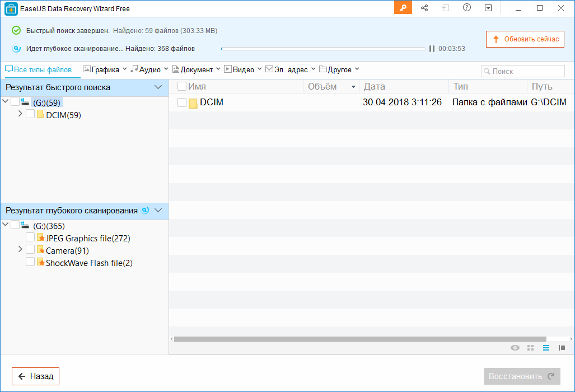575x392 pixels.
Task: Switch to preview pane view icon
Action: pos(562,348)
